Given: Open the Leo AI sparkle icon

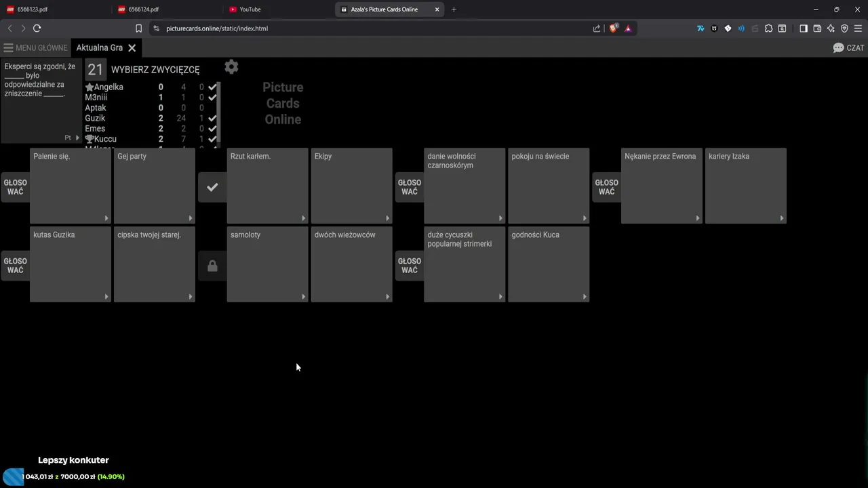Looking at the screenshot, I should [831, 28].
